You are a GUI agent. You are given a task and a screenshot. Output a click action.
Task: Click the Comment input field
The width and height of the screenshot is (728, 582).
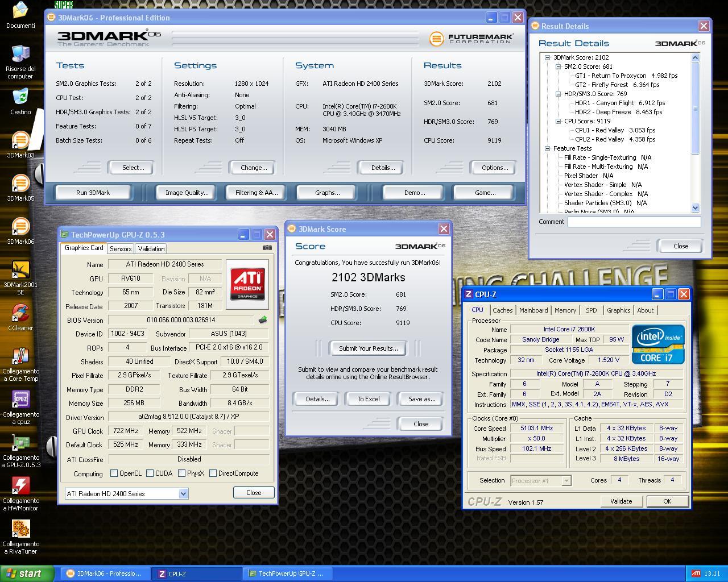coord(634,222)
